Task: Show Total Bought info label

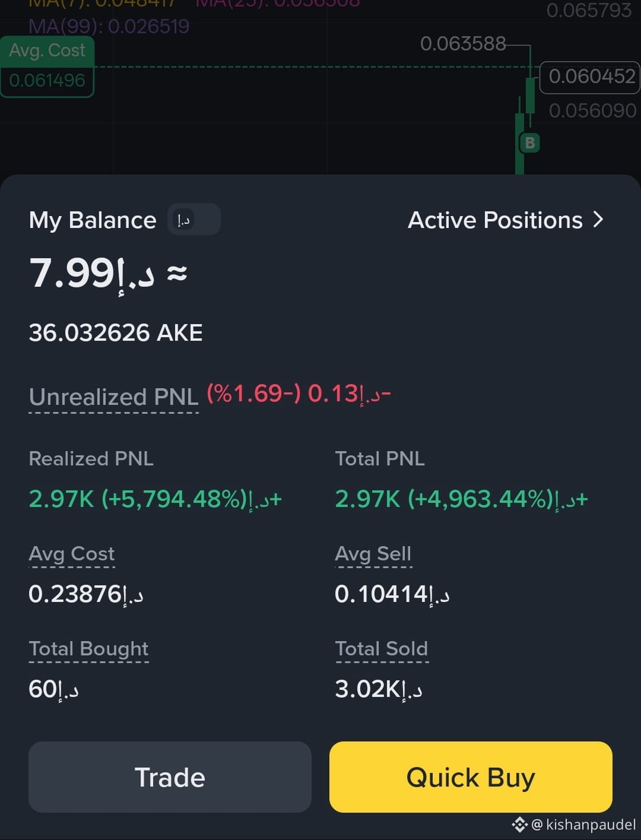Action: pyautogui.click(x=88, y=649)
